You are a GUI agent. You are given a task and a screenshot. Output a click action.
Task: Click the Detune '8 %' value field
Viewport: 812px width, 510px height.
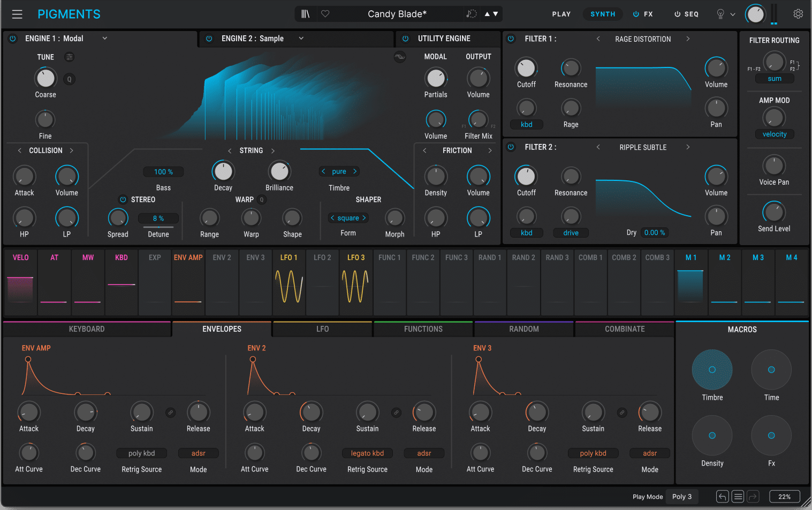158,218
